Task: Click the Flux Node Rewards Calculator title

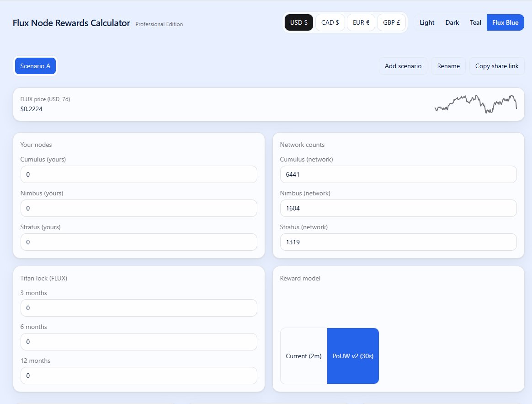Action: (x=71, y=23)
